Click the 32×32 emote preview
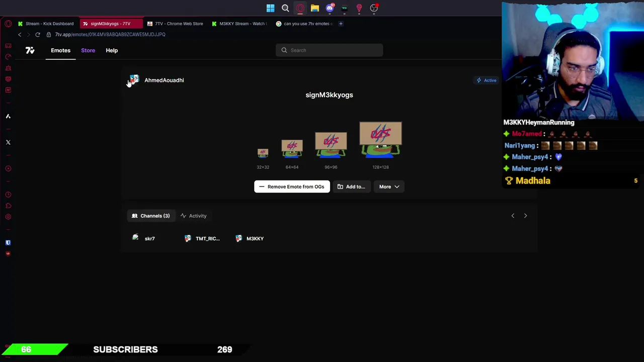 [x=263, y=153]
